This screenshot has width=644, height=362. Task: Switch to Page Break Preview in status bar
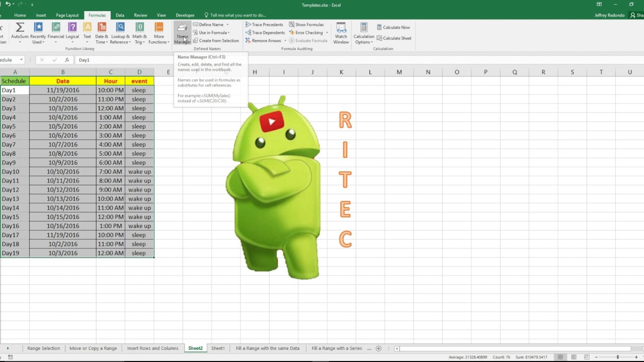587,357
